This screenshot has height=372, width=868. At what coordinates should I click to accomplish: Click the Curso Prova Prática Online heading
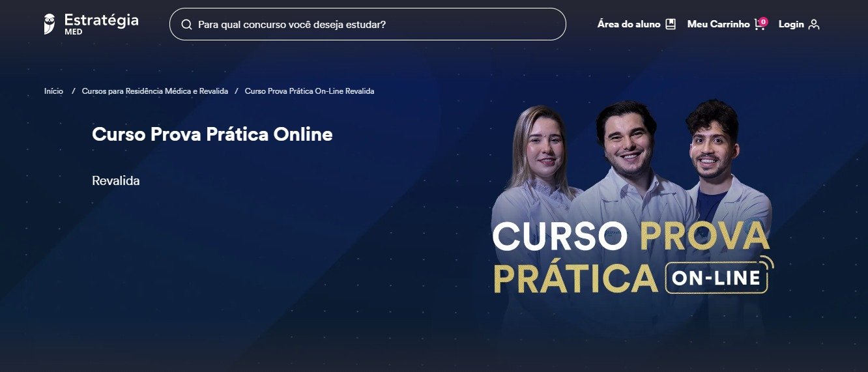click(212, 134)
